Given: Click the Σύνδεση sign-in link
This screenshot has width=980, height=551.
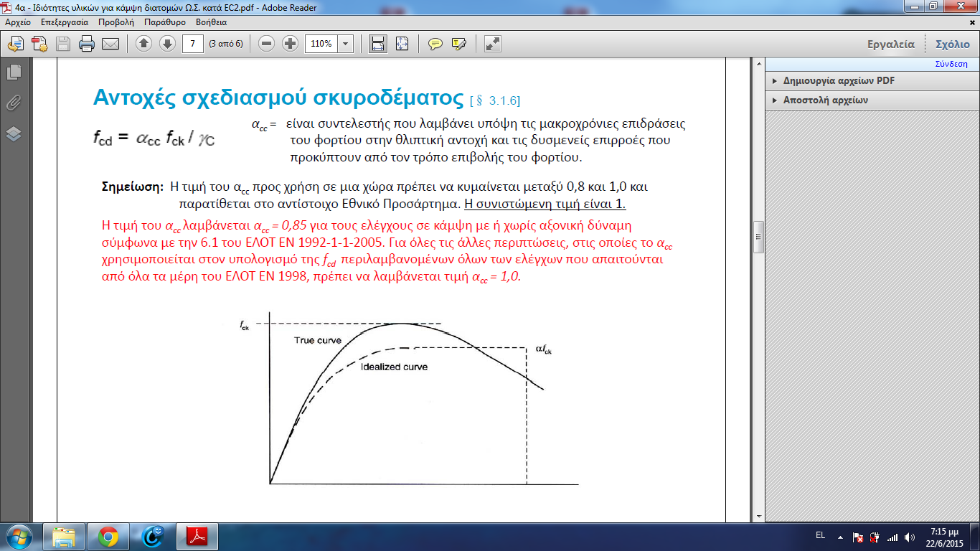Looking at the screenshot, I should pos(951,64).
